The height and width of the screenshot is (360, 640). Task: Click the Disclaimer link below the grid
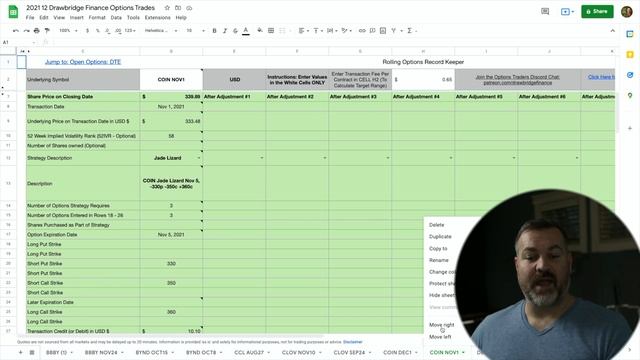[x=353, y=342]
